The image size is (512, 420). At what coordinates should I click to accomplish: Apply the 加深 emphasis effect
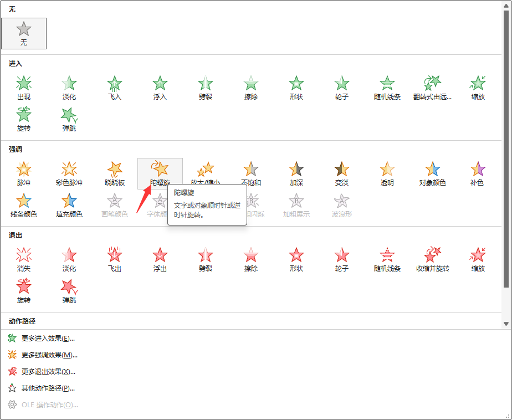[x=296, y=174]
